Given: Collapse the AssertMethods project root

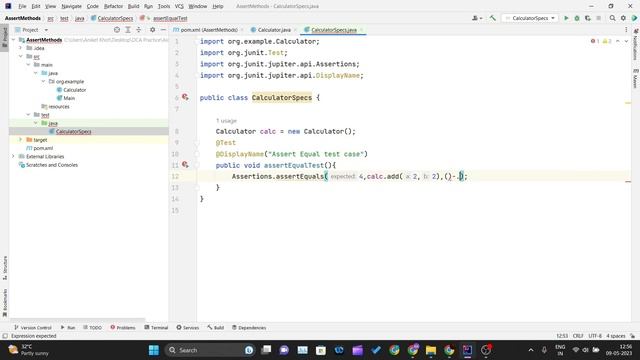Looking at the screenshot, I should pos(13,40).
